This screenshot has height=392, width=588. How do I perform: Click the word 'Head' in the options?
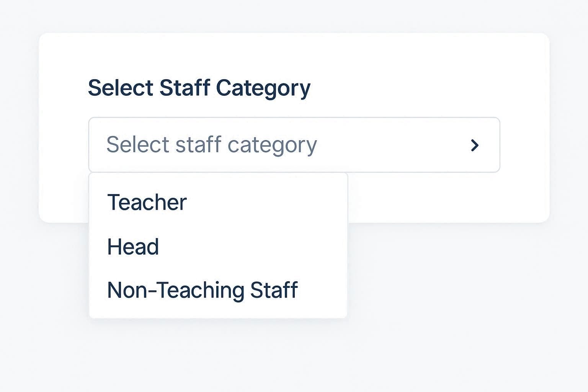[133, 247]
